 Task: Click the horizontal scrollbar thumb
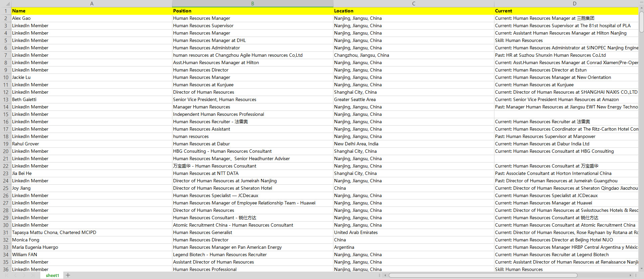[483, 275]
